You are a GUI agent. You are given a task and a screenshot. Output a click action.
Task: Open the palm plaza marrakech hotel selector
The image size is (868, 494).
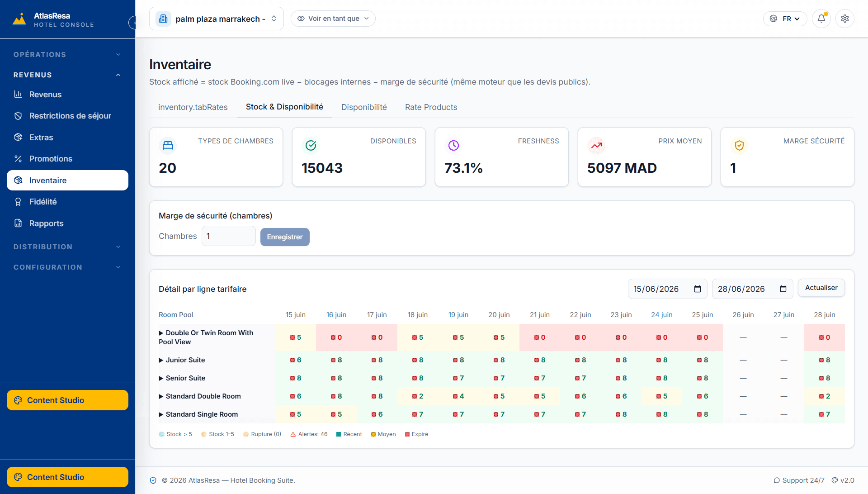point(217,19)
